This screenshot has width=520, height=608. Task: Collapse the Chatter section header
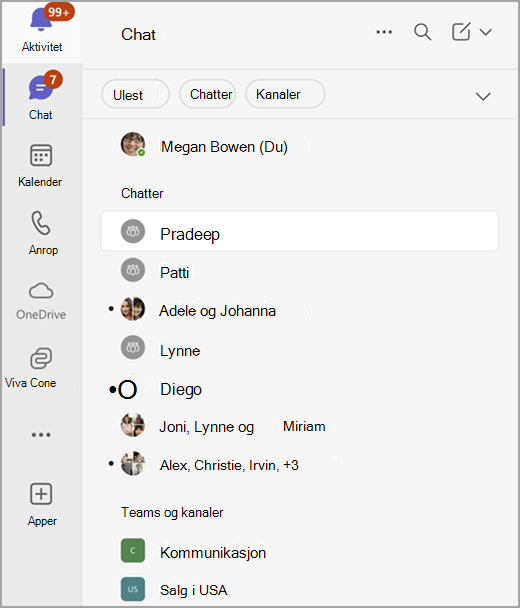[142, 193]
